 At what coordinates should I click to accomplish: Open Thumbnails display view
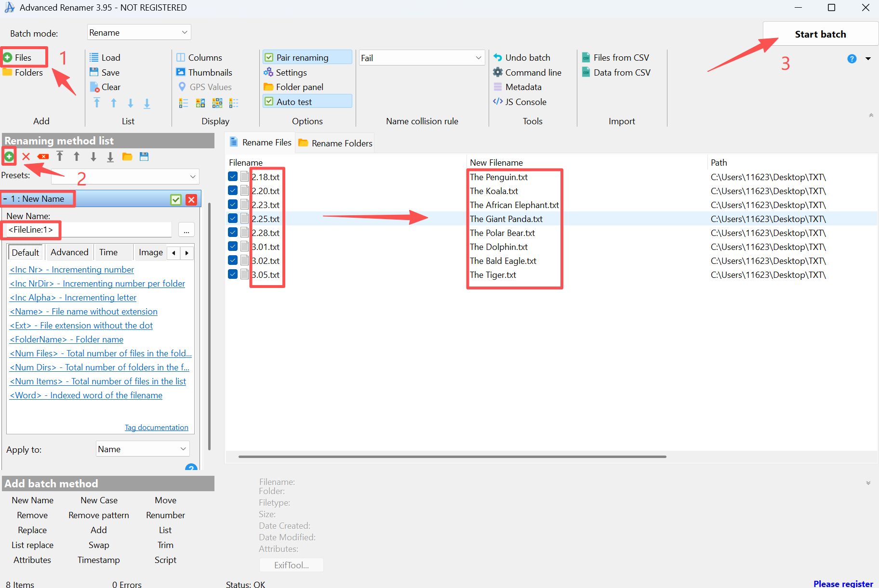[204, 72]
